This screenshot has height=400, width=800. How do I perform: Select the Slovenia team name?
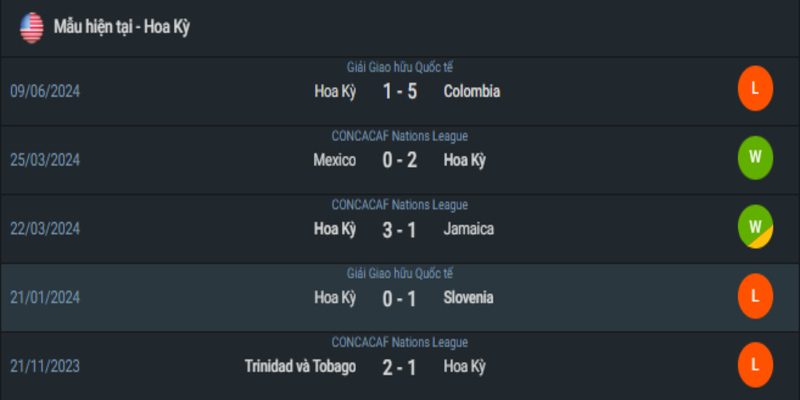pyautogui.click(x=468, y=298)
